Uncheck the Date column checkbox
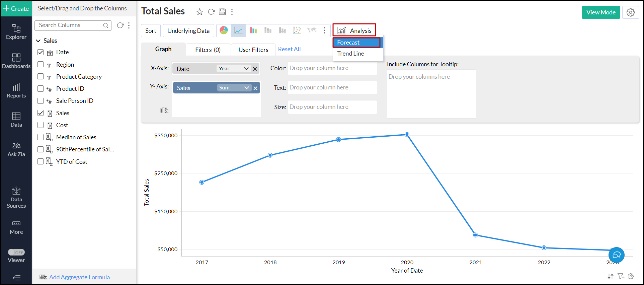Image resolution: width=644 pixels, height=285 pixels. [41, 52]
